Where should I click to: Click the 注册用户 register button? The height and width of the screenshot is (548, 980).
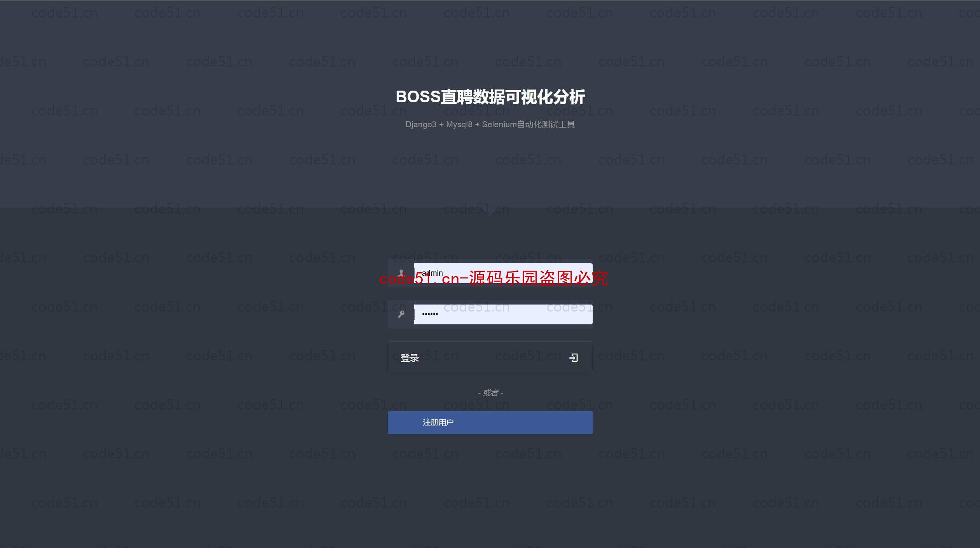pyautogui.click(x=490, y=422)
